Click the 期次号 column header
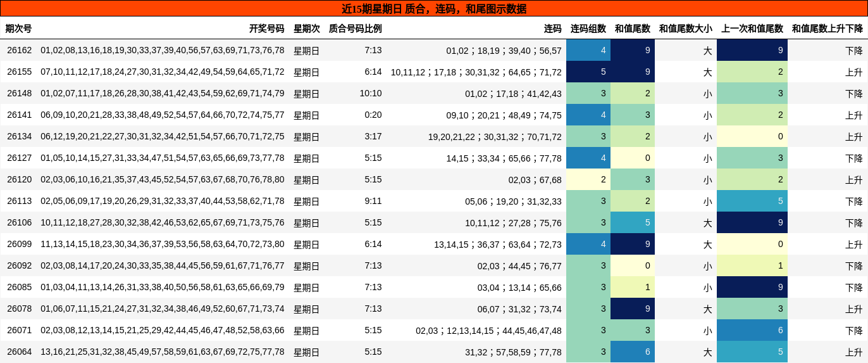 (18, 29)
